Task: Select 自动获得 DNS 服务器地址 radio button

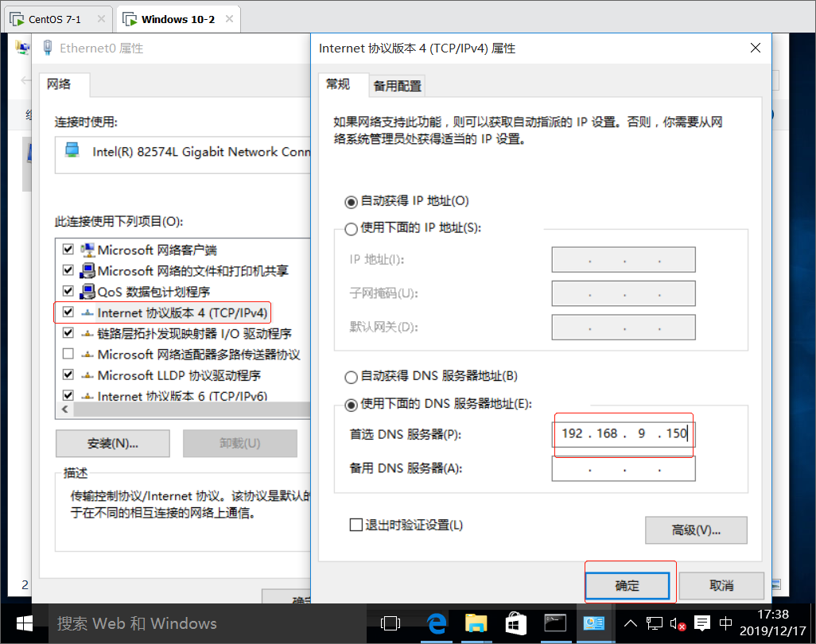Action: [x=352, y=377]
